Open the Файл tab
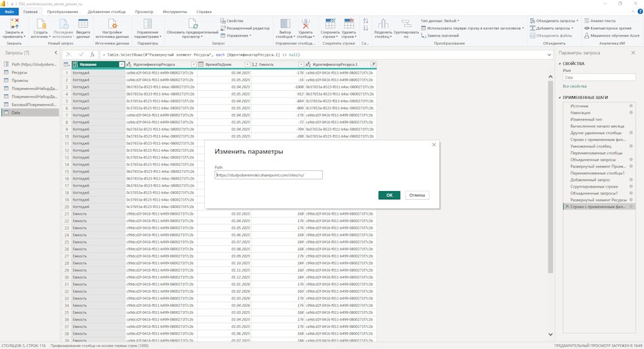The height and width of the screenshot is (349, 644). click(9, 12)
